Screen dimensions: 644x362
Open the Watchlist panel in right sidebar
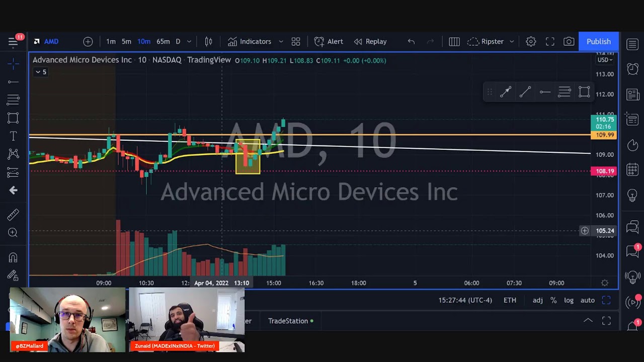632,44
